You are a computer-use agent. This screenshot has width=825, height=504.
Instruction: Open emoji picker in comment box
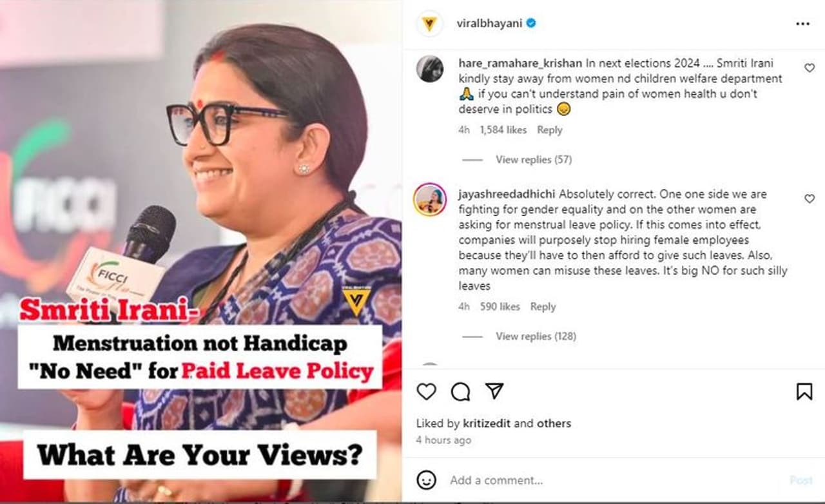click(x=426, y=480)
